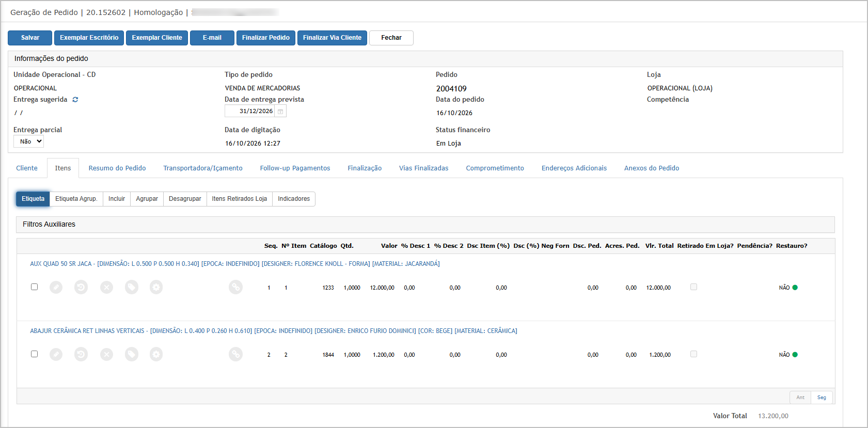Screen dimensions: 868x428
Task: Click the X remove icon for AUX QUAD 50 SR JACA
Action: tap(106, 287)
